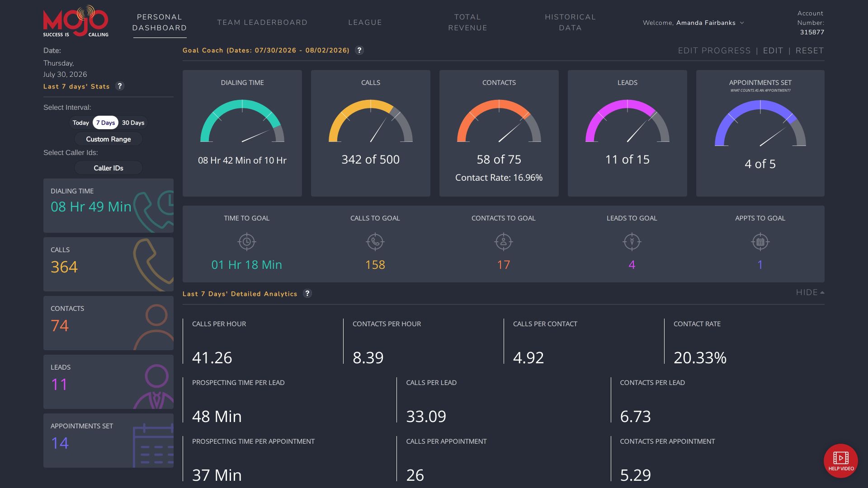The height and width of the screenshot is (488, 868).
Task: Click the Custom Range button
Action: click(108, 139)
